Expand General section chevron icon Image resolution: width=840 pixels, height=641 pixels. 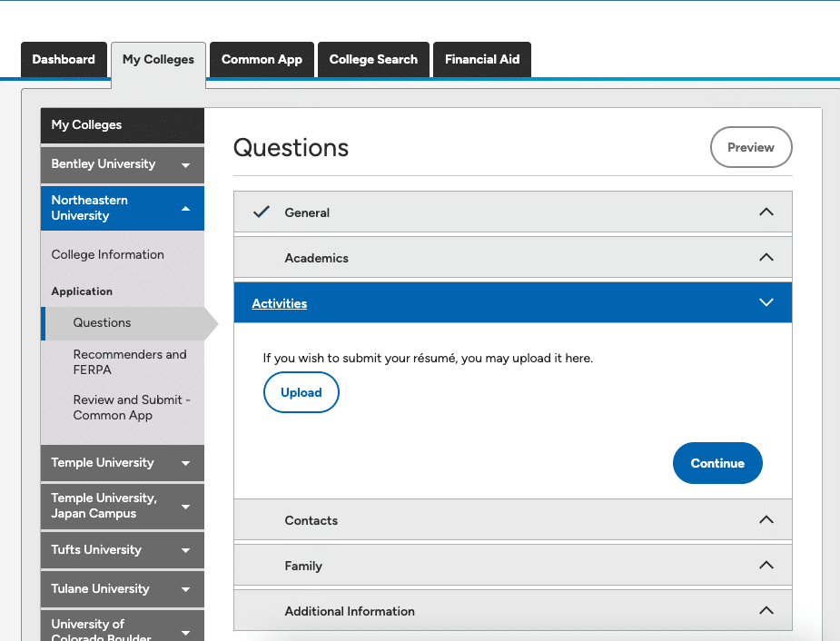coord(766,212)
